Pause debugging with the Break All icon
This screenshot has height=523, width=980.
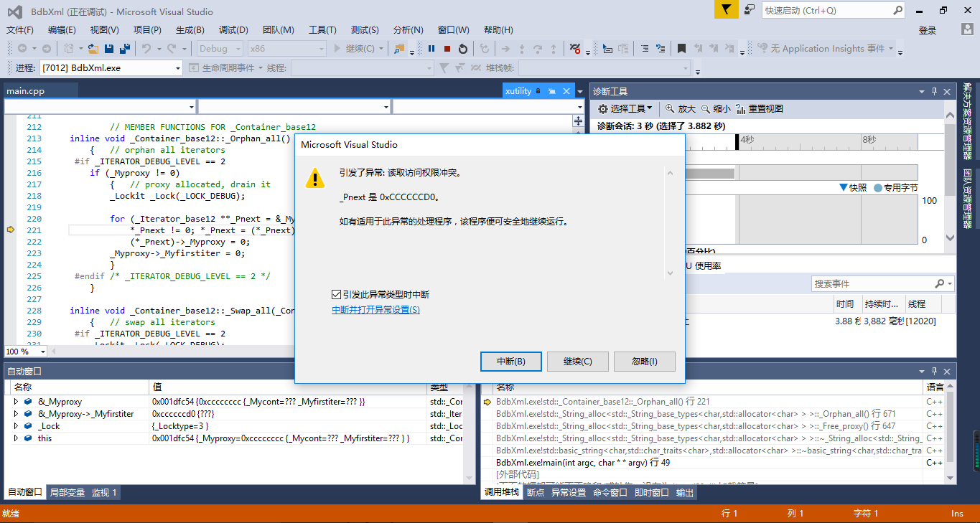click(x=431, y=49)
